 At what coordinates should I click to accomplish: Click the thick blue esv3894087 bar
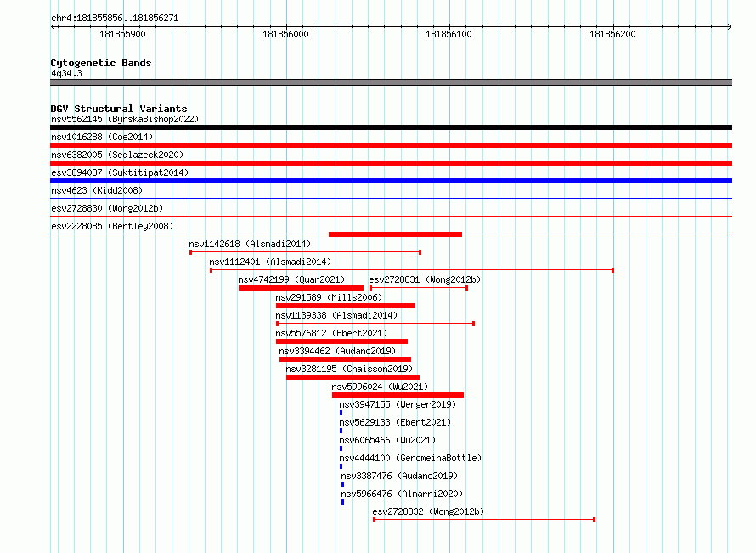click(x=391, y=181)
